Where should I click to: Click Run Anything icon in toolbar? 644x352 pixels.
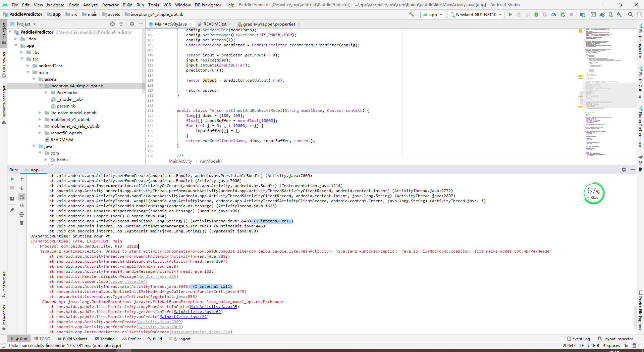click(x=593, y=14)
